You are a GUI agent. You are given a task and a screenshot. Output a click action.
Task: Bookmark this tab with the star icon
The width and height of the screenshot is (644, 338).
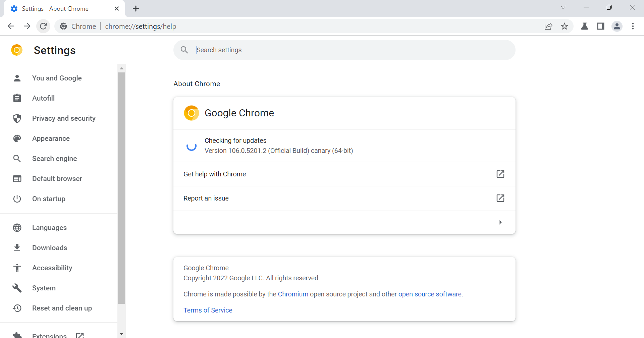point(565,26)
